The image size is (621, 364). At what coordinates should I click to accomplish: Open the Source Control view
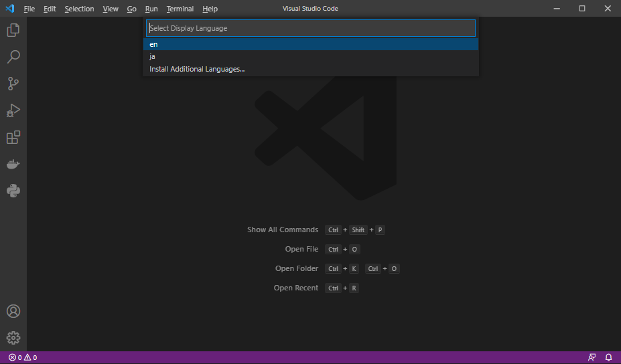13,84
